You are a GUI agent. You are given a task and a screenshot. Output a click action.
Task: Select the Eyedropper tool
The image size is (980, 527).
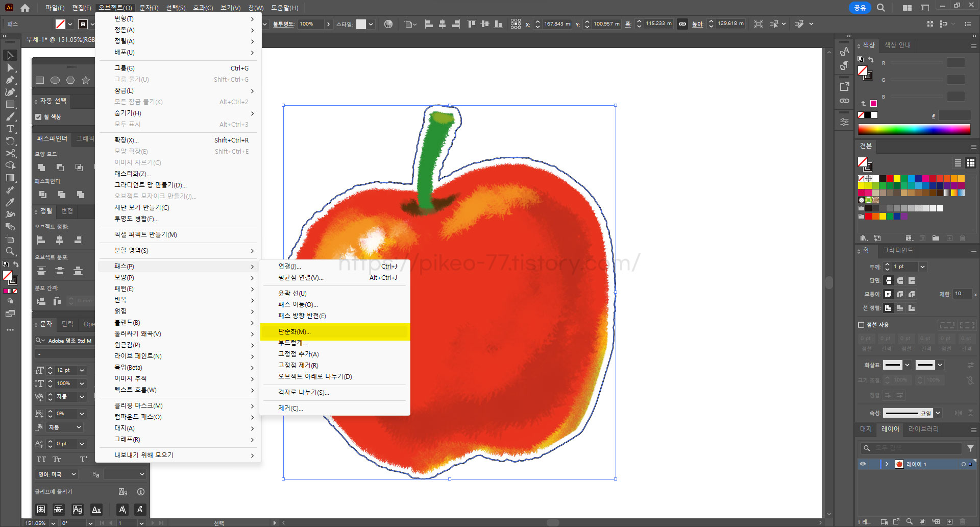(x=10, y=202)
